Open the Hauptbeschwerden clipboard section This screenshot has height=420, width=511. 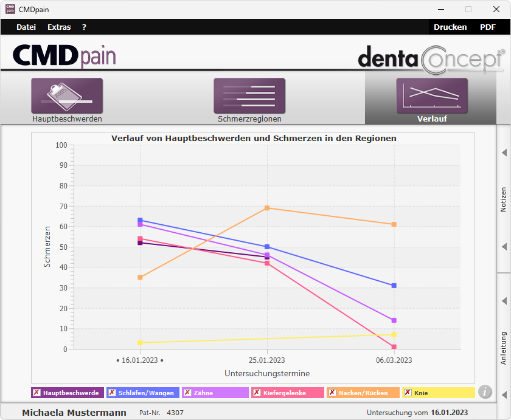67,96
